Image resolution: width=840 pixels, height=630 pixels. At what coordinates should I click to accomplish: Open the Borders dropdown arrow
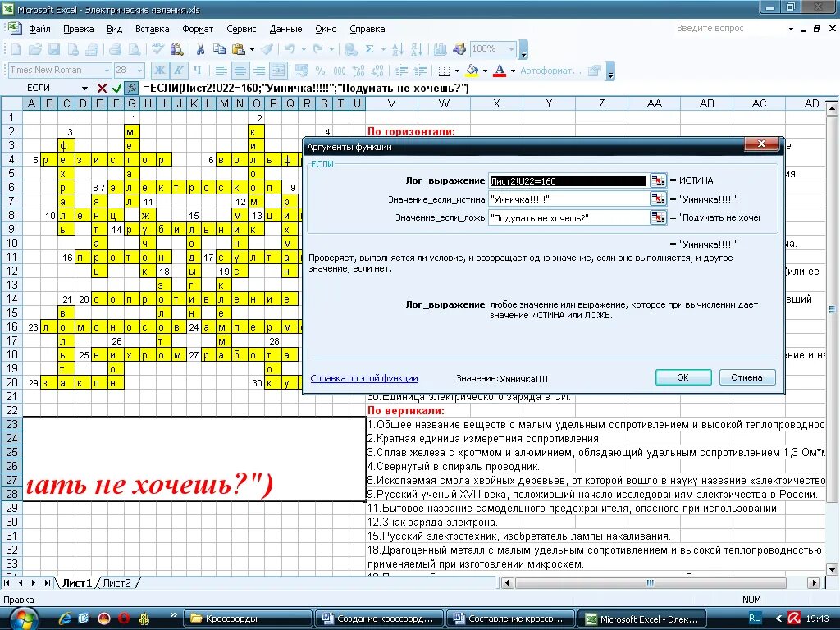[457, 71]
